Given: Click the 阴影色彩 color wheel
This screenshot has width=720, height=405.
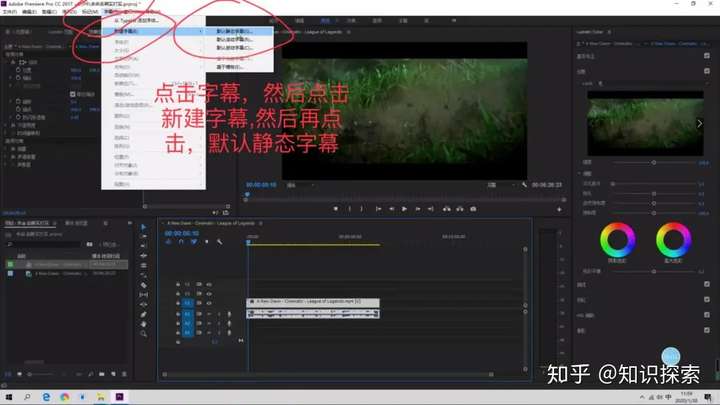Looking at the screenshot, I should click(618, 240).
